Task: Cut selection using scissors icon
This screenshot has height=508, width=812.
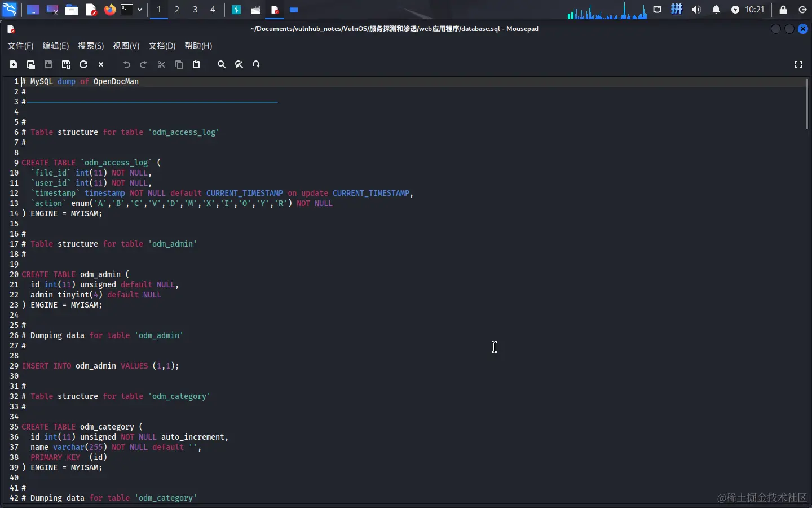Action: click(x=161, y=64)
